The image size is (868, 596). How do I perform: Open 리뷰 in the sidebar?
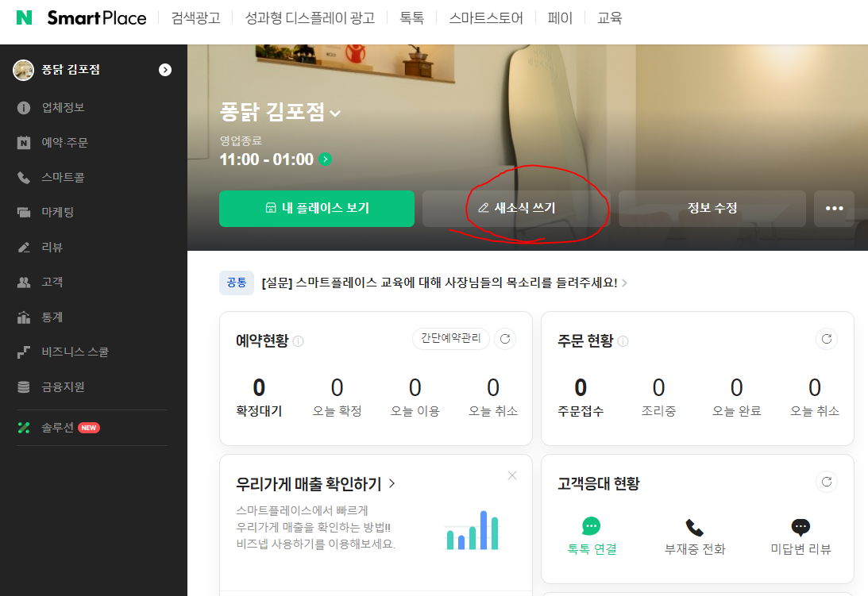[x=52, y=247]
